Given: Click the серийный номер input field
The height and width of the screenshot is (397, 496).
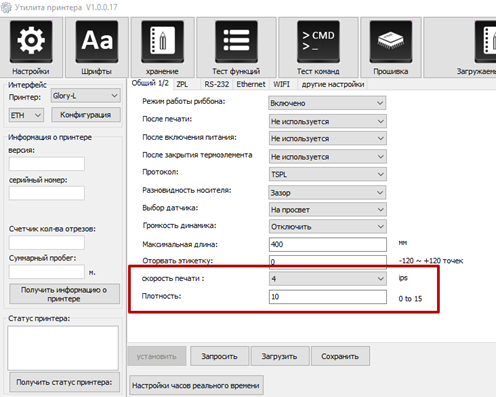Looking at the screenshot, I should (x=47, y=193).
